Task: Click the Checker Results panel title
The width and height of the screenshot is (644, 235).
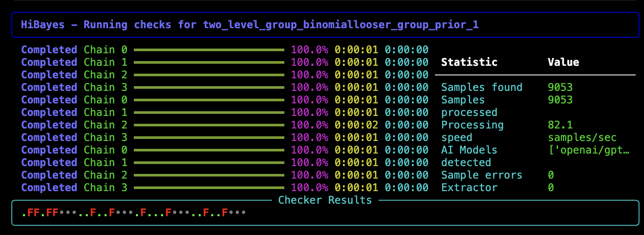Action: [325, 200]
